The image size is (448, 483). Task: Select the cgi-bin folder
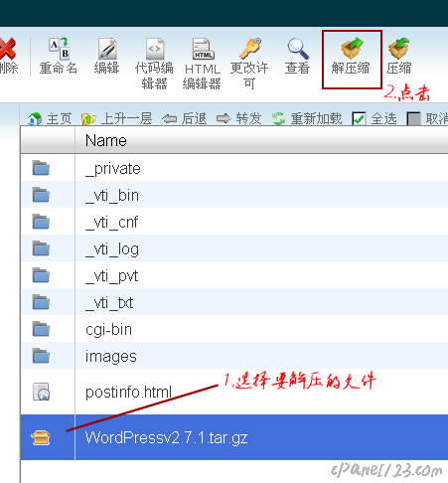point(234,329)
